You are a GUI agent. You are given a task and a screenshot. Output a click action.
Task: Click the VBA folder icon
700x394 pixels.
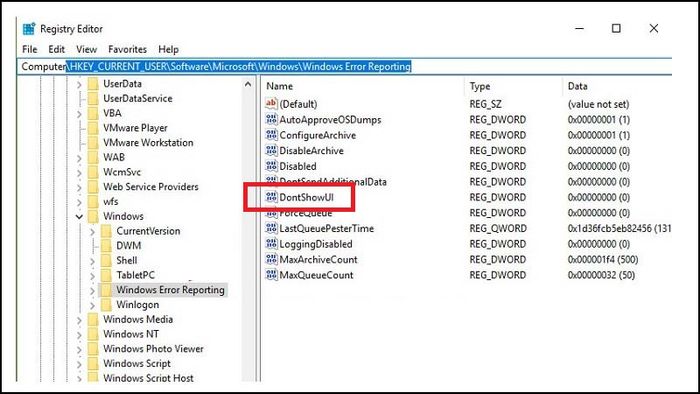pyautogui.click(x=93, y=113)
